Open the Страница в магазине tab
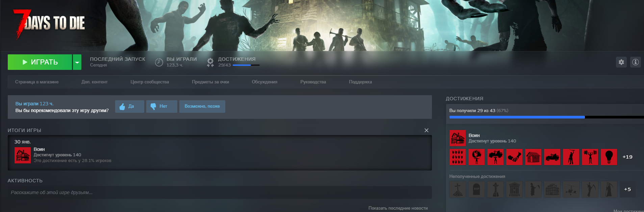This screenshot has width=644, height=212. pyautogui.click(x=37, y=82)
